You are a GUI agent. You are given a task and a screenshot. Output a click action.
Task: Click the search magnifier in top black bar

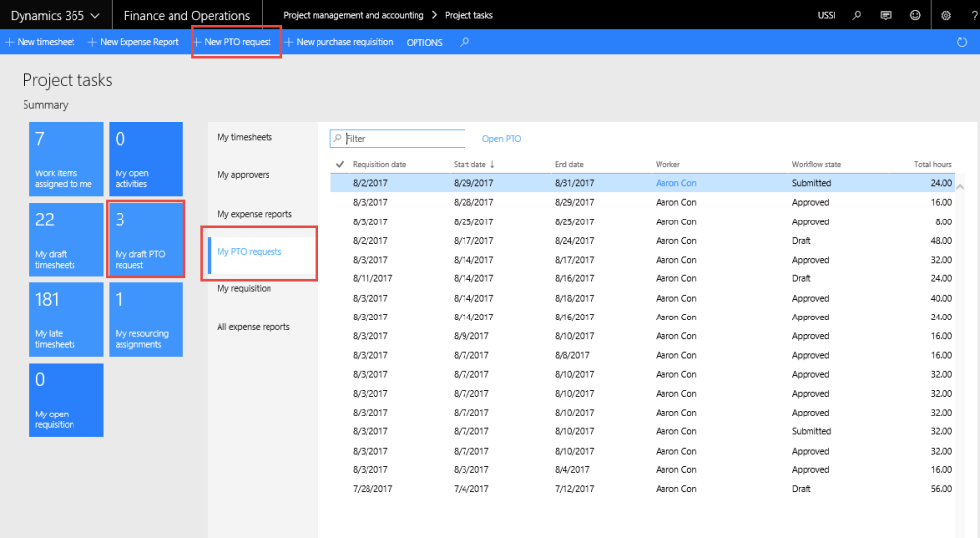pyautogui.click(x=857, y=15)
